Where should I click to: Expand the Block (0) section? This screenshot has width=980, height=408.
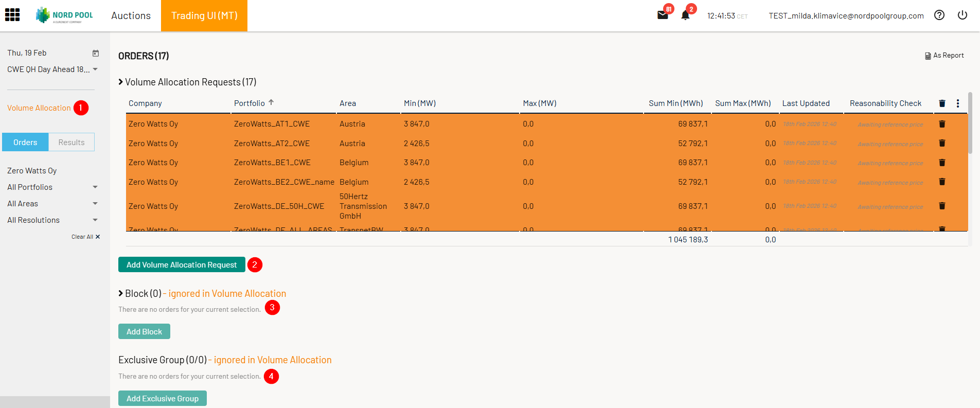point(121,293)
